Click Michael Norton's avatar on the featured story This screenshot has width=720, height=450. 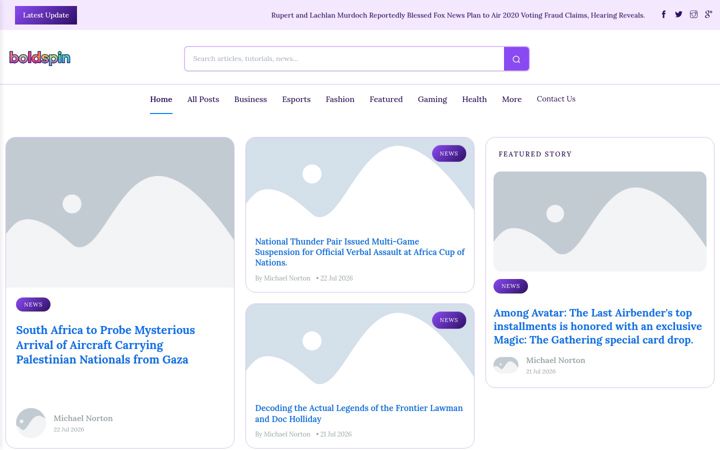click(506, 365)
